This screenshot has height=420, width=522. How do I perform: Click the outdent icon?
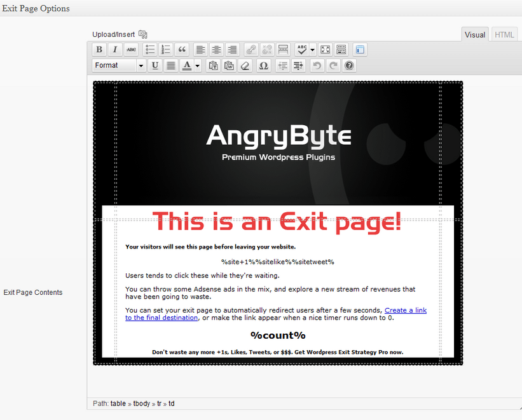pyautogui.click(x=283, y=65)
